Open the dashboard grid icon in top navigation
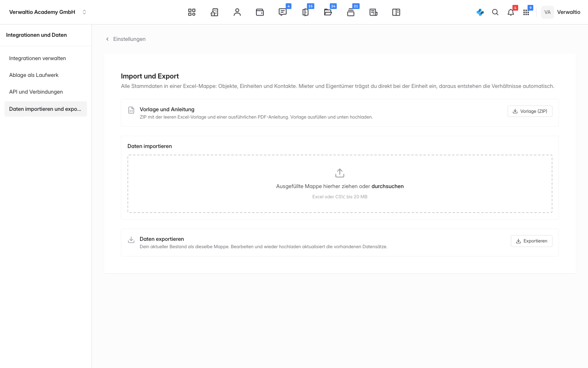The image size is (588, 368). click(192, 12)
